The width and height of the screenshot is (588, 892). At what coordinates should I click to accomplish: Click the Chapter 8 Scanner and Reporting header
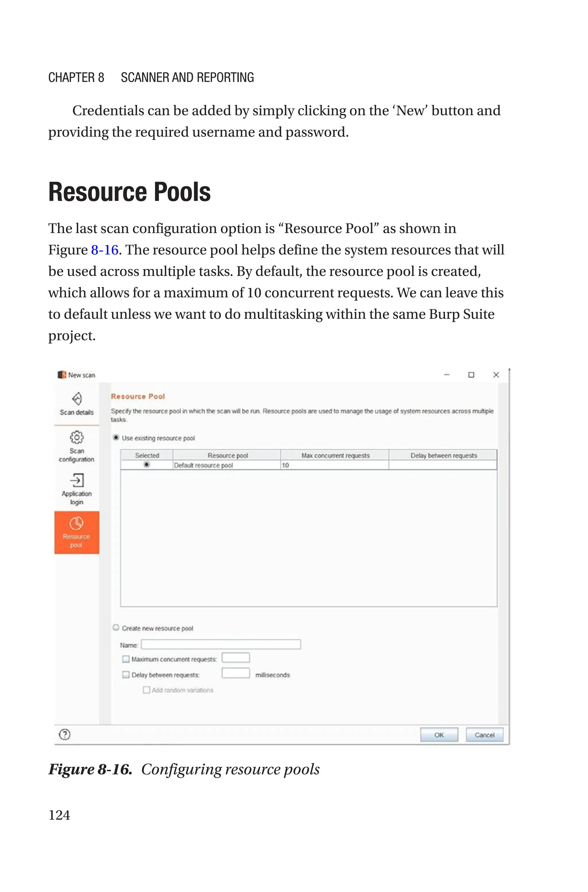151,77
